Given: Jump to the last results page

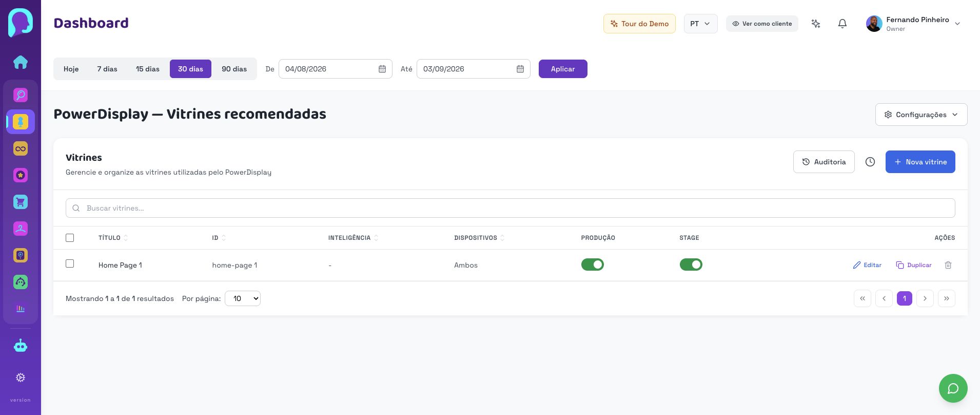Looking at the screenshot, I should tap(947, 298).
